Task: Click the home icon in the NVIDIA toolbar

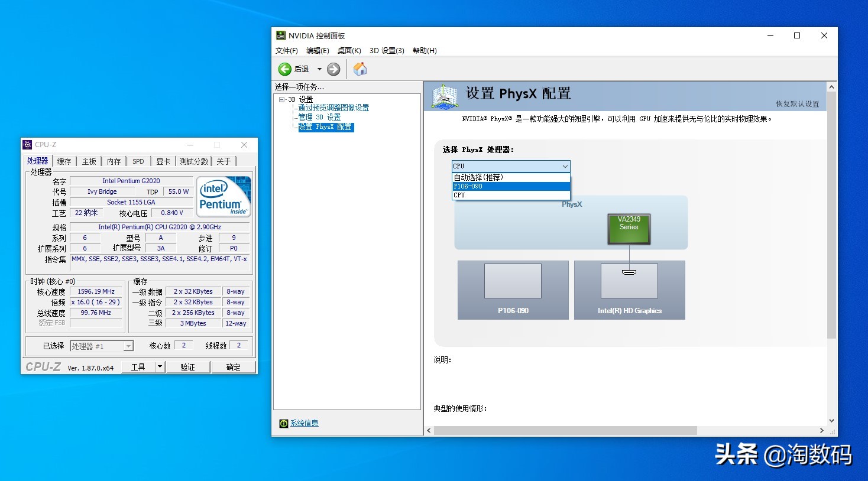Action: (x=360, y=69)
